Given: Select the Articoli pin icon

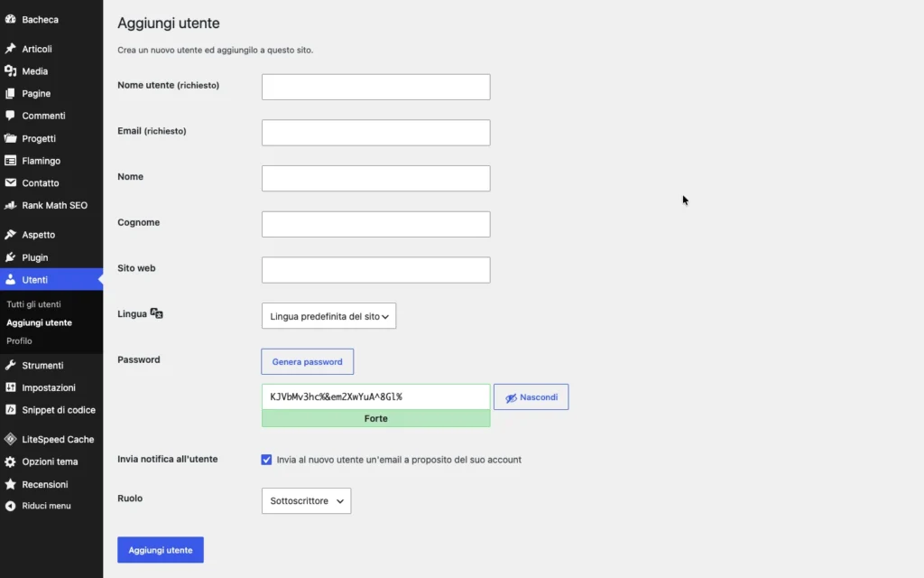Looking at the screenshot, I should tap(10, 49).
